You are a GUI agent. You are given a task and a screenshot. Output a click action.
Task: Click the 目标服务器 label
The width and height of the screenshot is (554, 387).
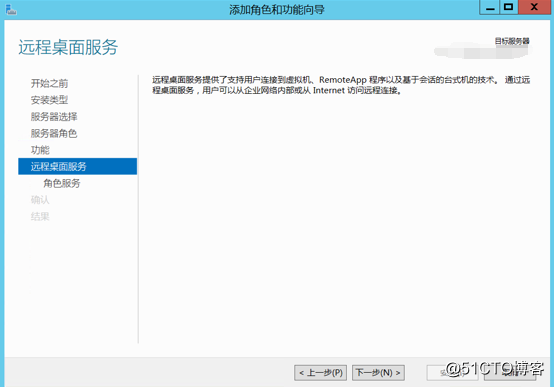pos(512,41)
